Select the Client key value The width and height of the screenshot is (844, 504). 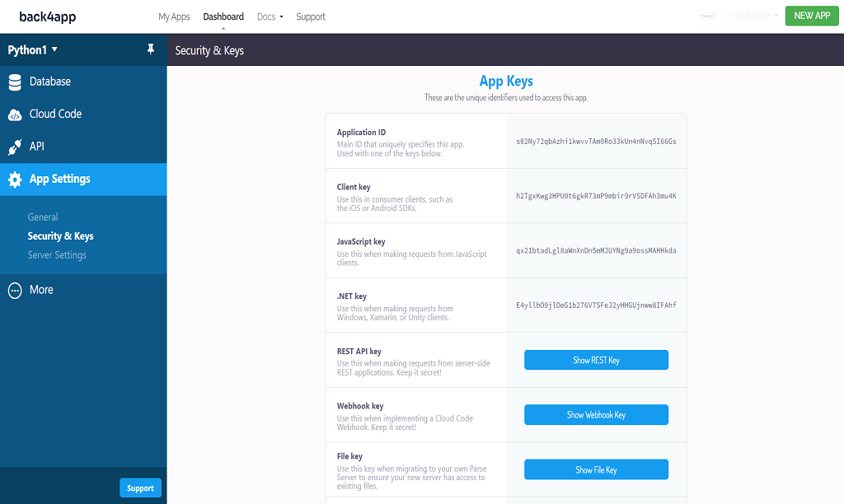(597, 196)
